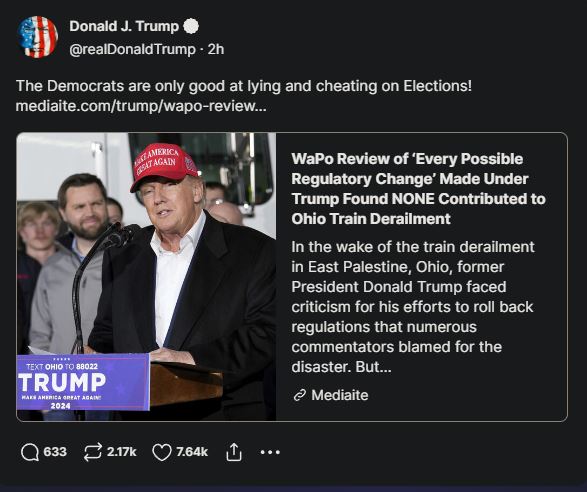Click the post text about Democrats

tap(244, 86)
